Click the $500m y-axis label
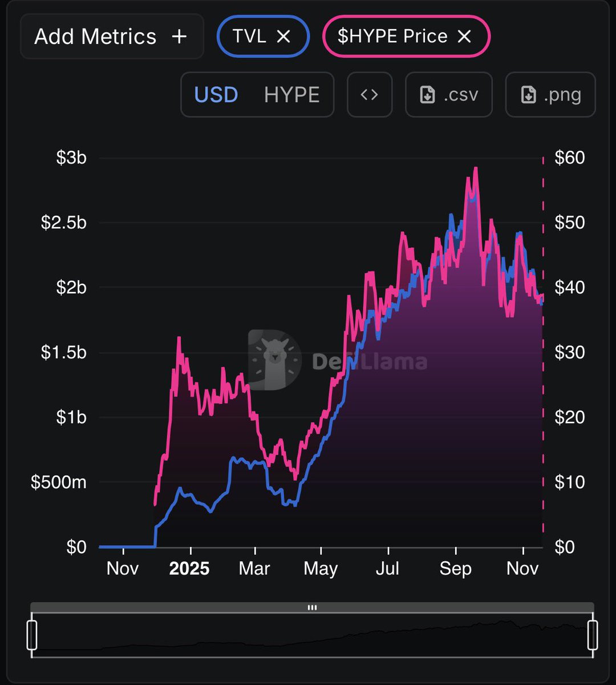 (59, 482)
